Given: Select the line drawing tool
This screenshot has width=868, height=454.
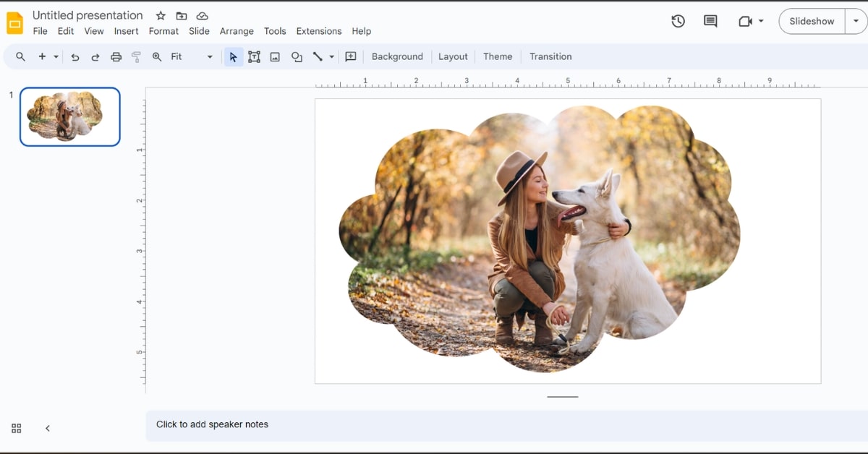Looking at the screenshot, I should (x=318, y=56).
